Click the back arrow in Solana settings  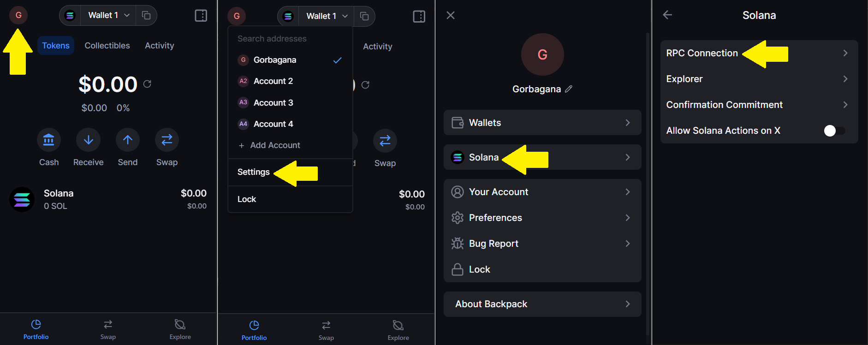point(667,15)
